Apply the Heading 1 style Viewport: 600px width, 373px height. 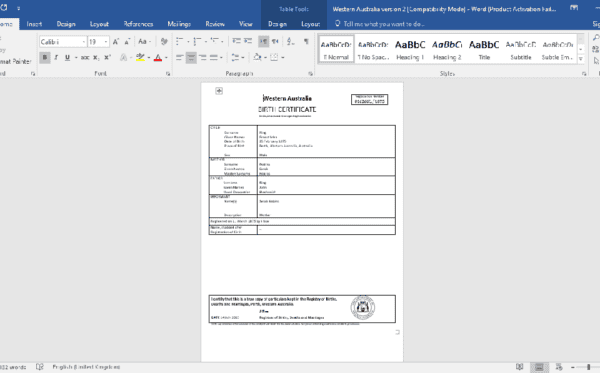(x=410, y=50)
